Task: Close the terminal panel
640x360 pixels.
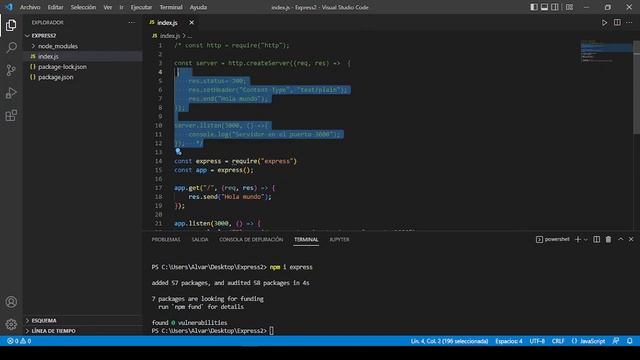Action: (x=631, y=240)
